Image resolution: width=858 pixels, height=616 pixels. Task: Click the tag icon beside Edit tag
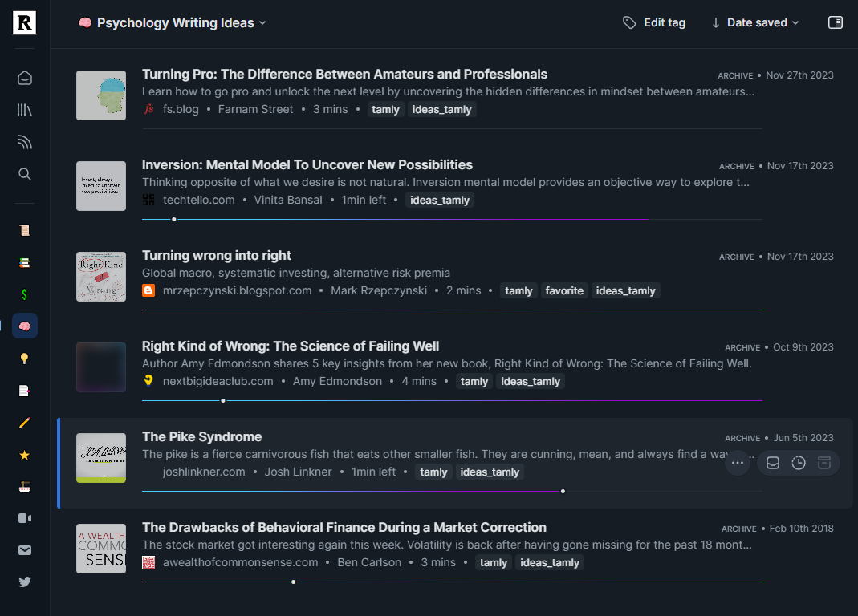click(x=629, y=22)
